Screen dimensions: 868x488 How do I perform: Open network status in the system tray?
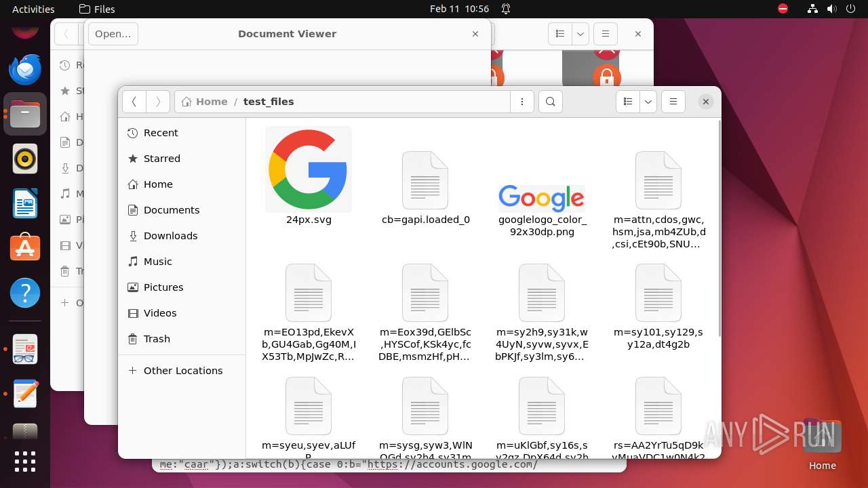click(813, 9)
